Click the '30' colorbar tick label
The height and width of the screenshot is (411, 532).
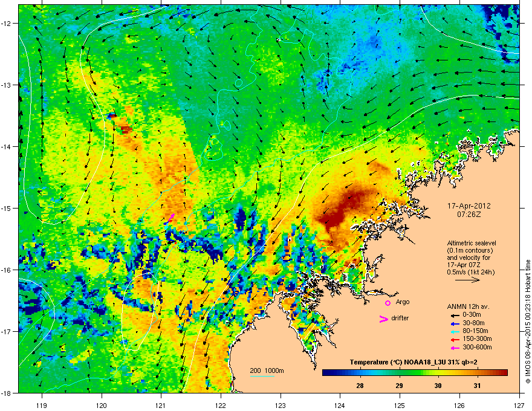click(438, 386)
